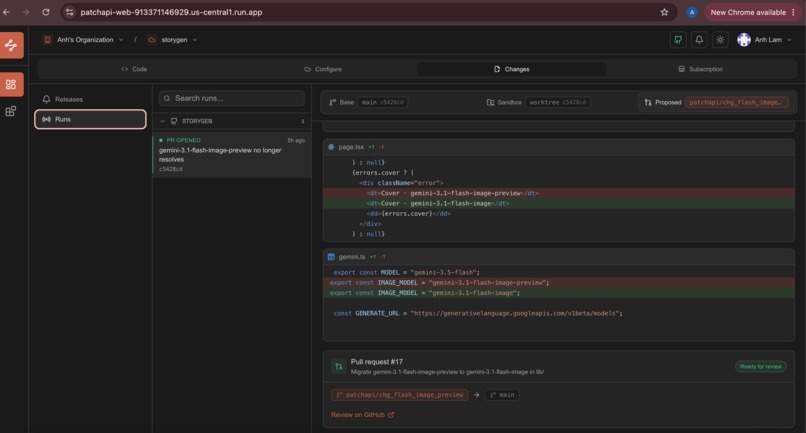This screenshot has height=433, width=806.
Task: Open notifications bell in the header
Action: (699, 40)
